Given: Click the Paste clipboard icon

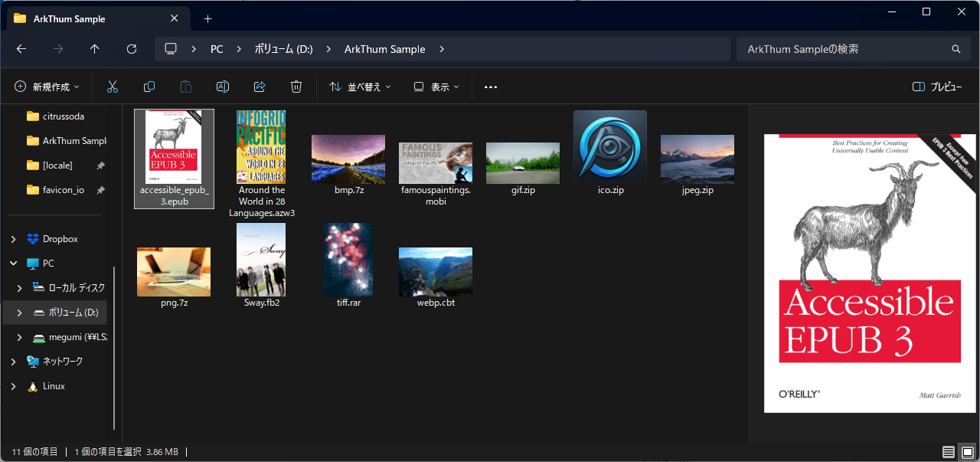Looking at the screenshot, I should 186,87.
